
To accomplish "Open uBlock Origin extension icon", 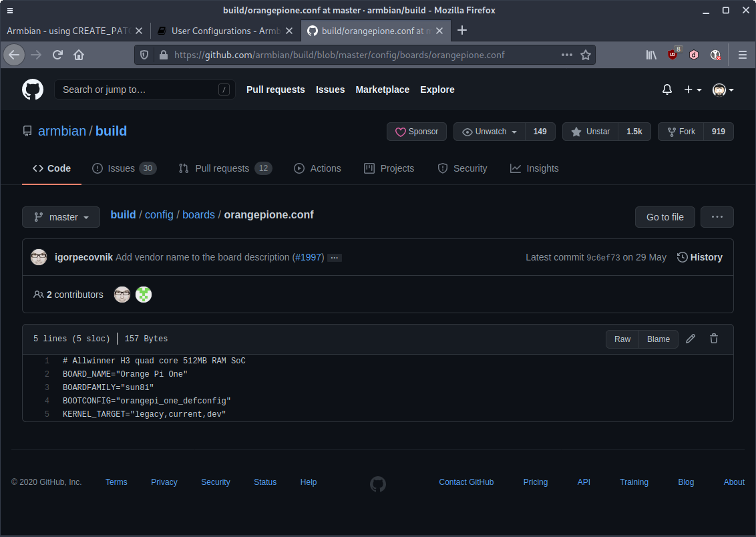I will pyautogui.click(x=673, y=54).
